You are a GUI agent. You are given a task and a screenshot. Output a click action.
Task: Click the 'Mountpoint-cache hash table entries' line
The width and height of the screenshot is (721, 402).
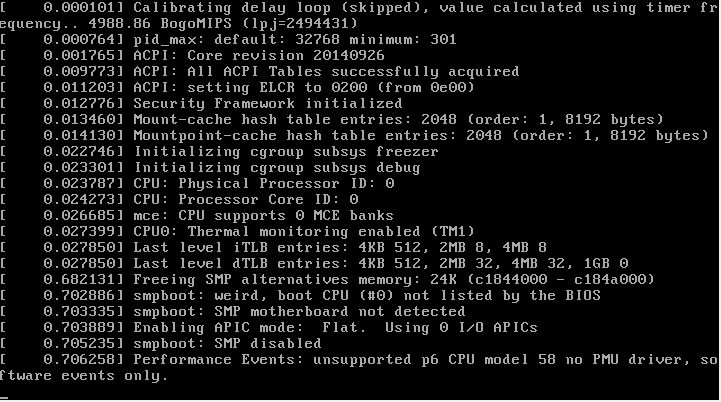[355, 136]
